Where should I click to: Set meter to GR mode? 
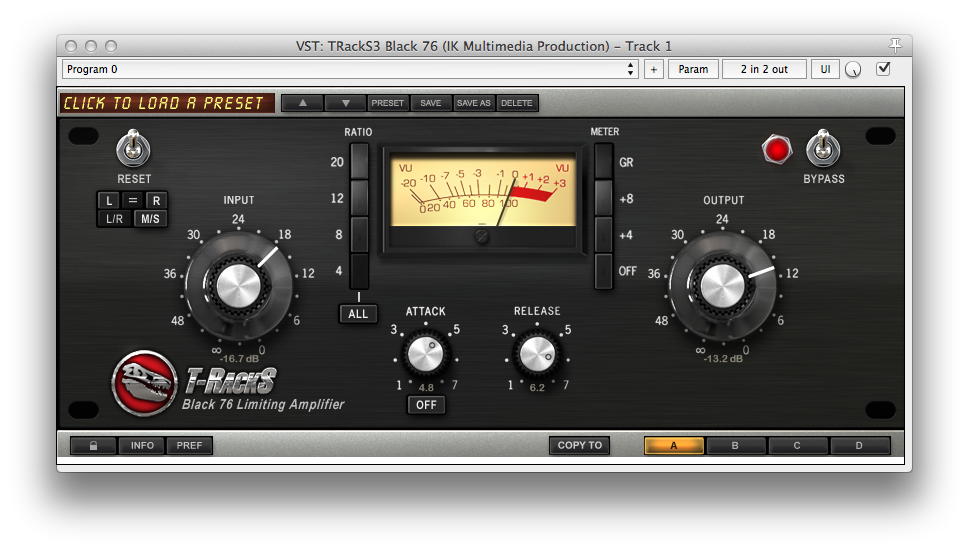point(603,162)
